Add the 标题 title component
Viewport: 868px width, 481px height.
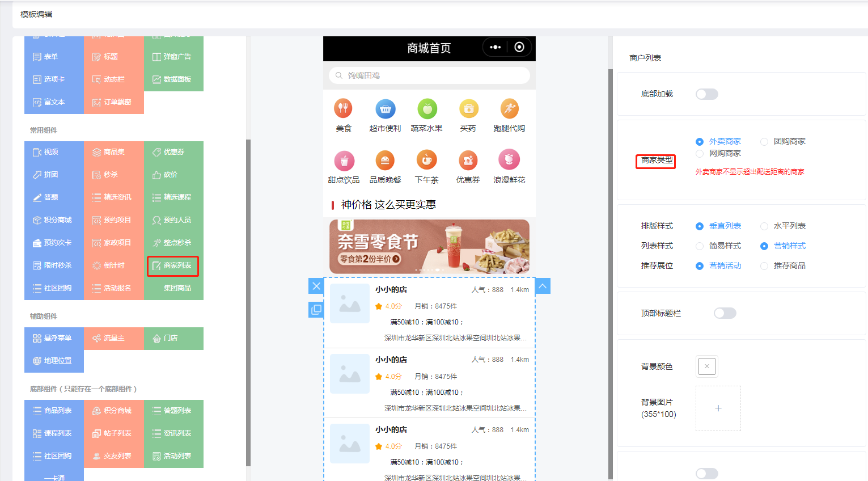(x=113, y=57)
